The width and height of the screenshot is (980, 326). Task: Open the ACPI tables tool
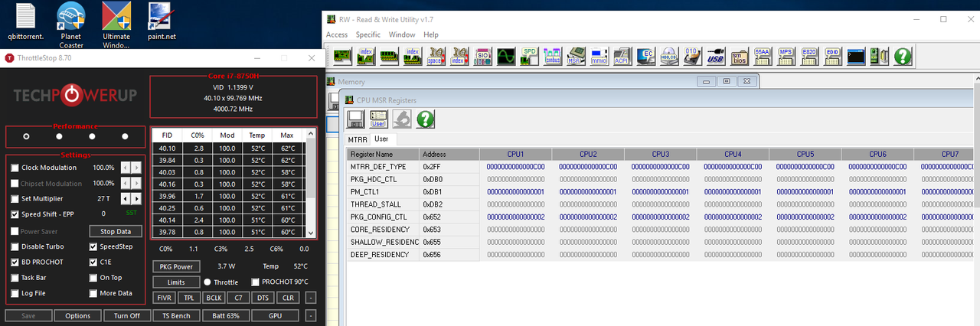(622, 56)
